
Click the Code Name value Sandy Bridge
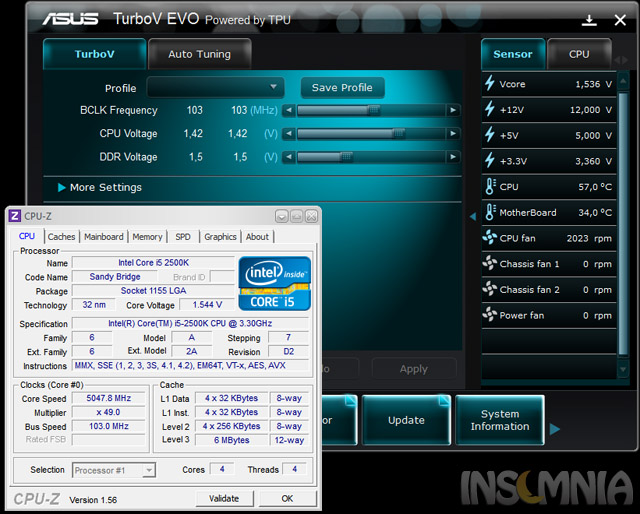coord(115,276)
